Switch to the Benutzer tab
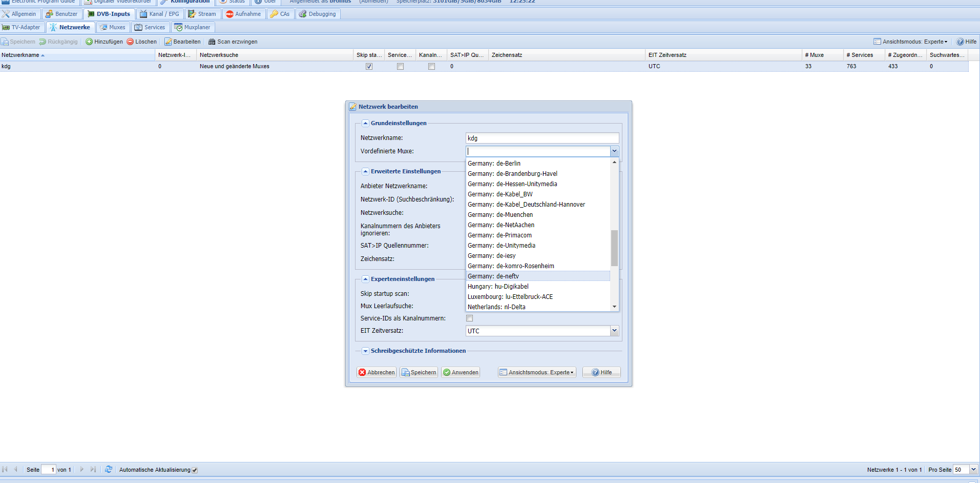This screenshot has height=483, width=980. pos(61,14)
